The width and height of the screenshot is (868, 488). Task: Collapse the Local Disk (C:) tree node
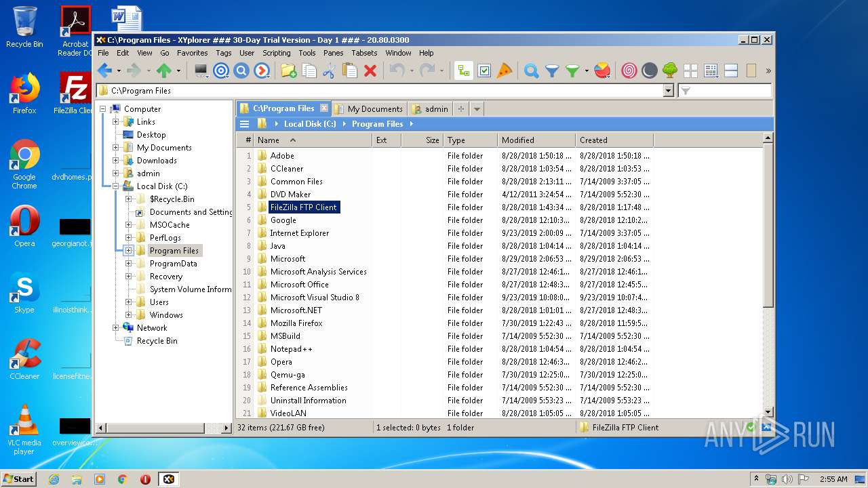pyautogui.click(x=115, y=186)
